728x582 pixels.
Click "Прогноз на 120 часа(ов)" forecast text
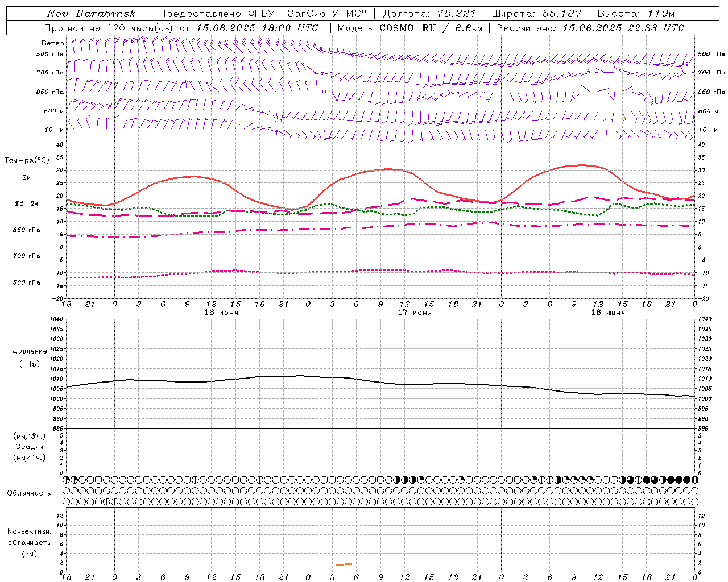click(x=109, y=28)
